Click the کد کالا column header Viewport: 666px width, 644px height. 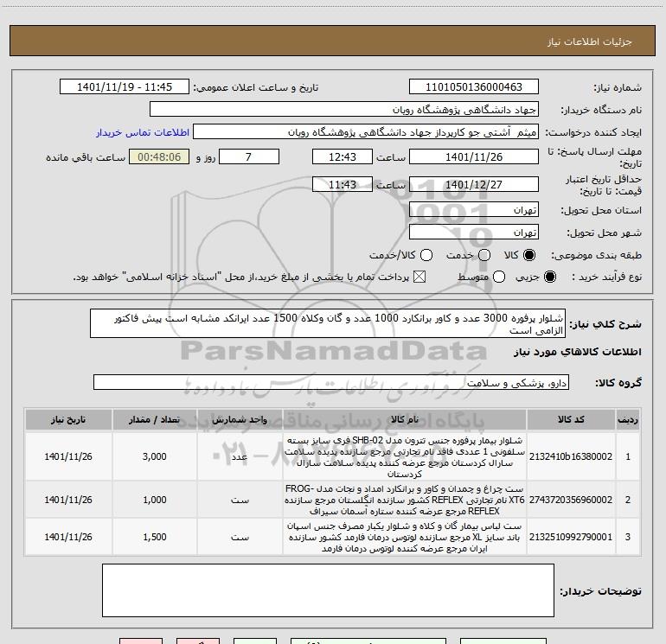click(571, 419)
